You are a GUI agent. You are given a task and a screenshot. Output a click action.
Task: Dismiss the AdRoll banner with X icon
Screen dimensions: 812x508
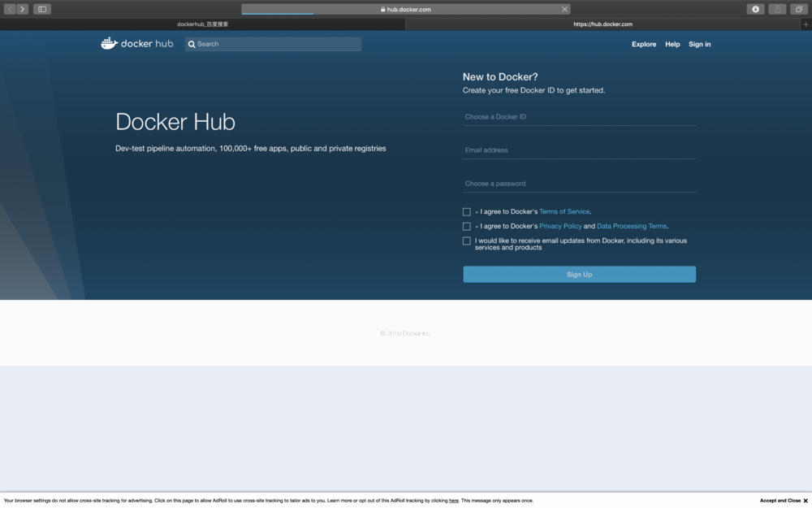[x=806, y=500]
